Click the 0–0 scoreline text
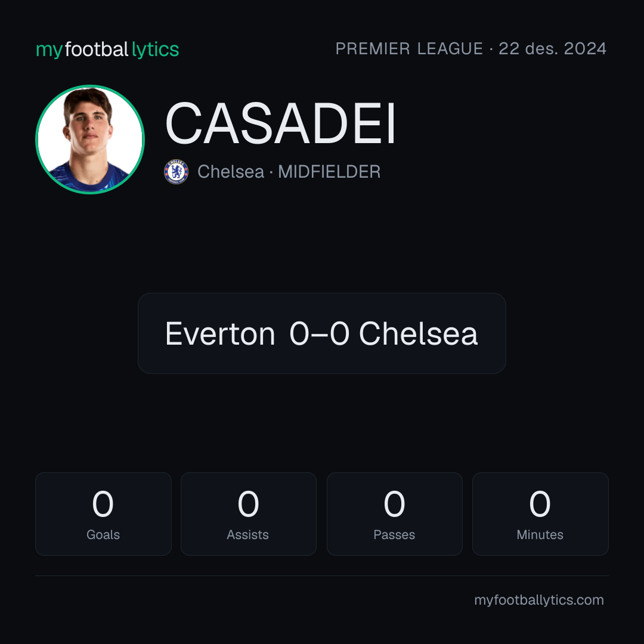Screen dimensions: 644x644 pos(320,333)
